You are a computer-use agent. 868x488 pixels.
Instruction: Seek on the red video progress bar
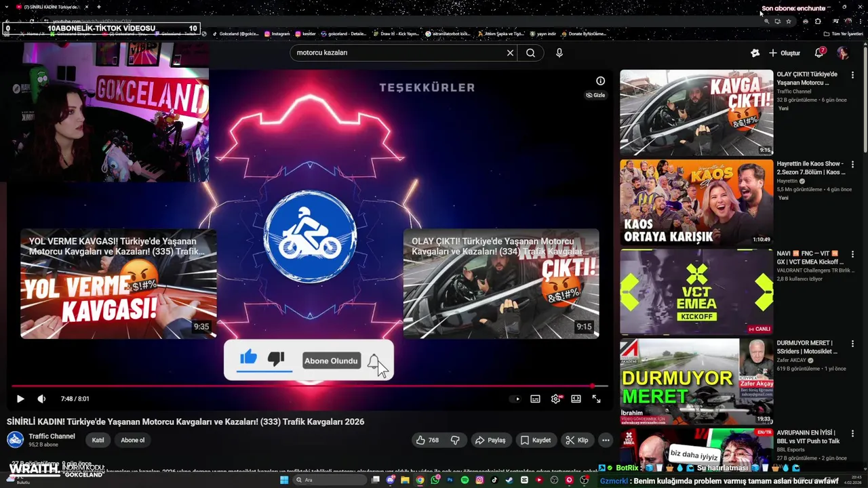click(x=309, y=386)
